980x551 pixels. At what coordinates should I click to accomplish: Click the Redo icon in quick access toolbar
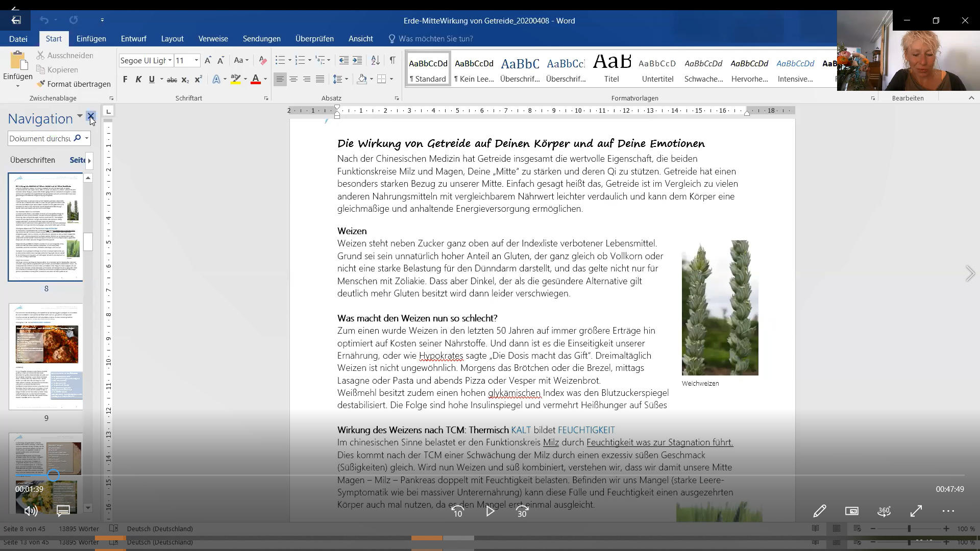pos(73,20)
